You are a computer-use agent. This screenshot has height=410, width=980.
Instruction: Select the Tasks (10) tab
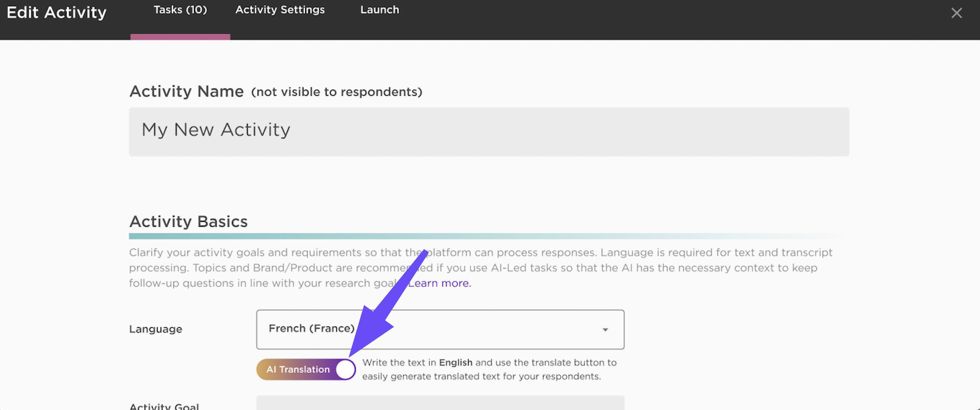[x=180, y=10]
